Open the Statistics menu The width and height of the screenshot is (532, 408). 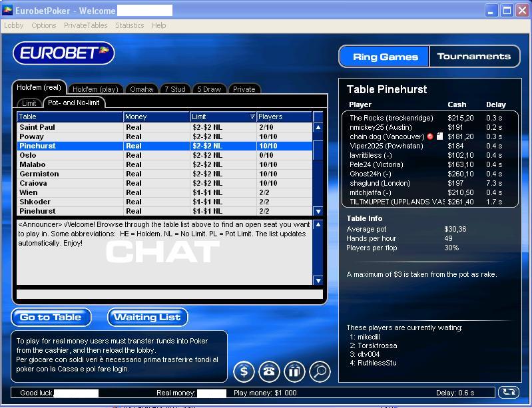click(129, 25)
